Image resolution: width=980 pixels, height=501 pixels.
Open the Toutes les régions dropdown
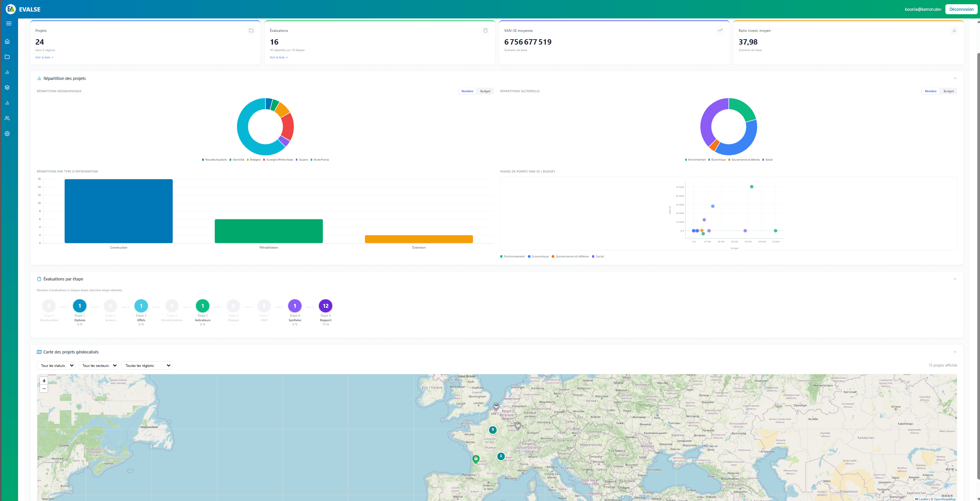[146, 365]
